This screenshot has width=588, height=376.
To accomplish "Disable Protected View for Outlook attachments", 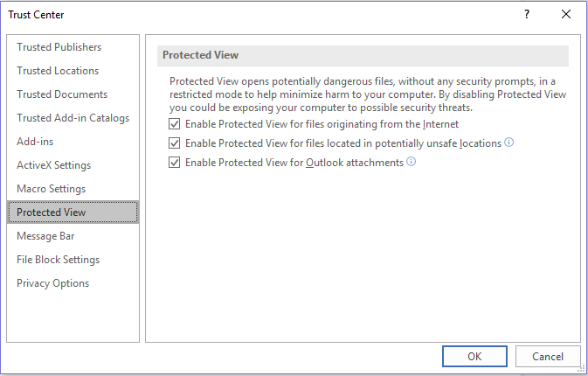I will tap(175, 163).
